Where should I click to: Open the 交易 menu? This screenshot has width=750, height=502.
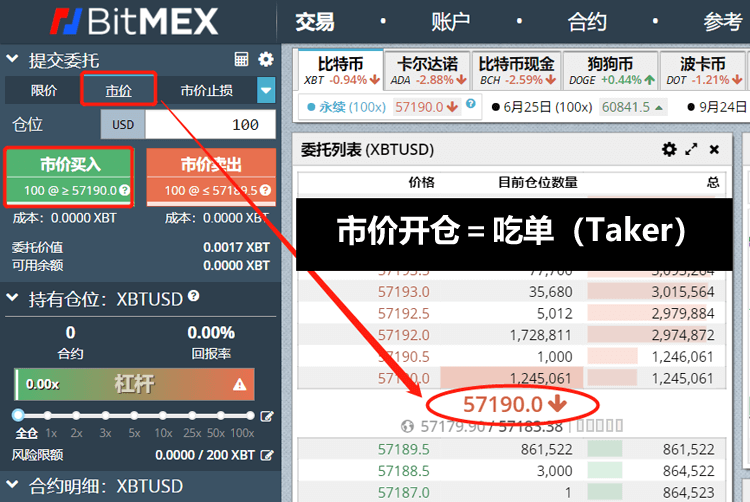(x=314, y=22)
